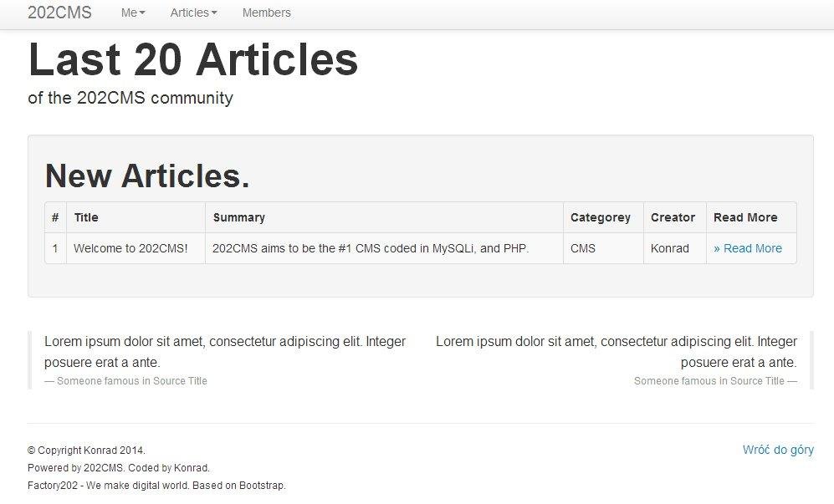The height and width of the screenshot is (504, 834).
Task: Open the Me dropdown menu
Action: [x=131, y=13]
